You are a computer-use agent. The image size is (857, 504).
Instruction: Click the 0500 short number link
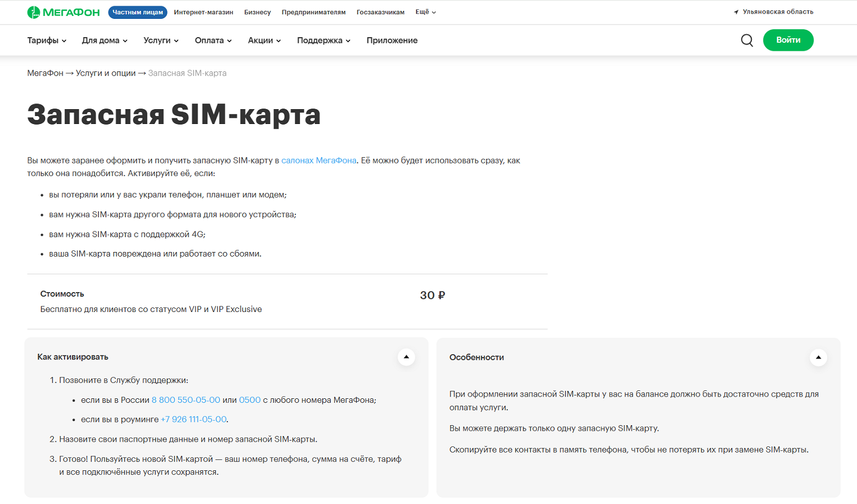(x=250, y=400)
